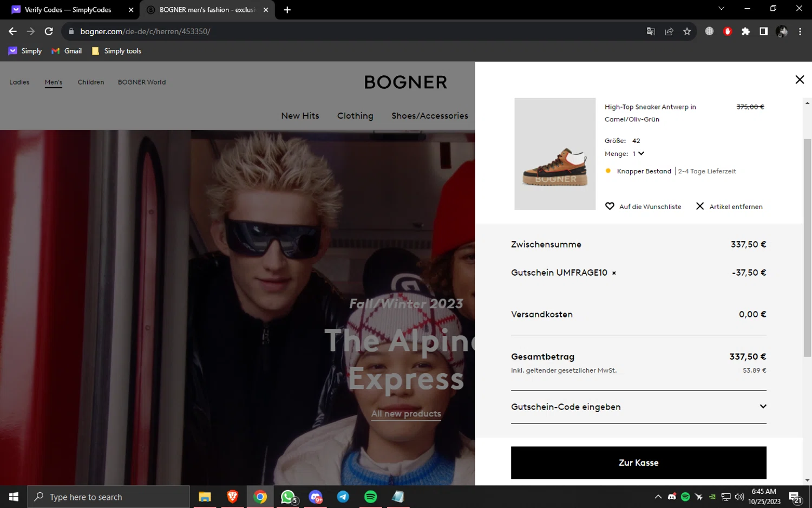Open the Simply tools bookmark folder

pyautogui.click(x=116, y=51)
